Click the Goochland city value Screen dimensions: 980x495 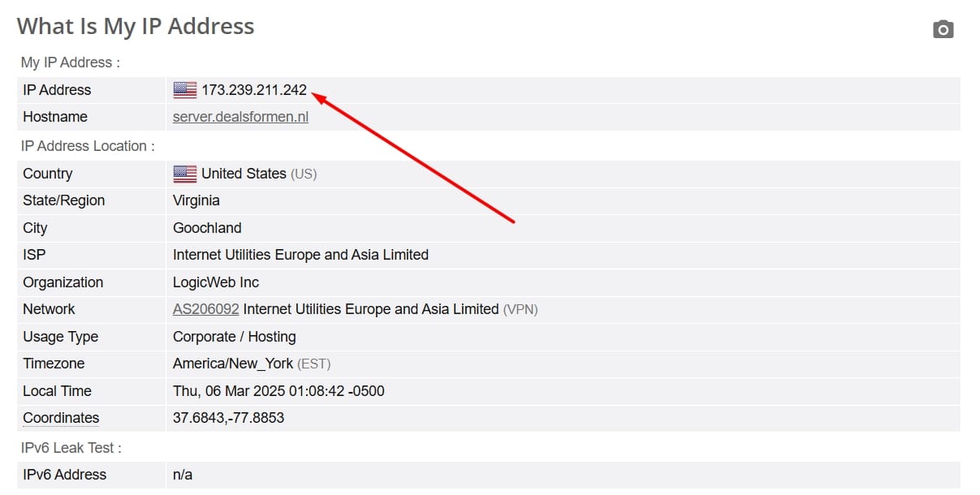click(x=207, y=228)
